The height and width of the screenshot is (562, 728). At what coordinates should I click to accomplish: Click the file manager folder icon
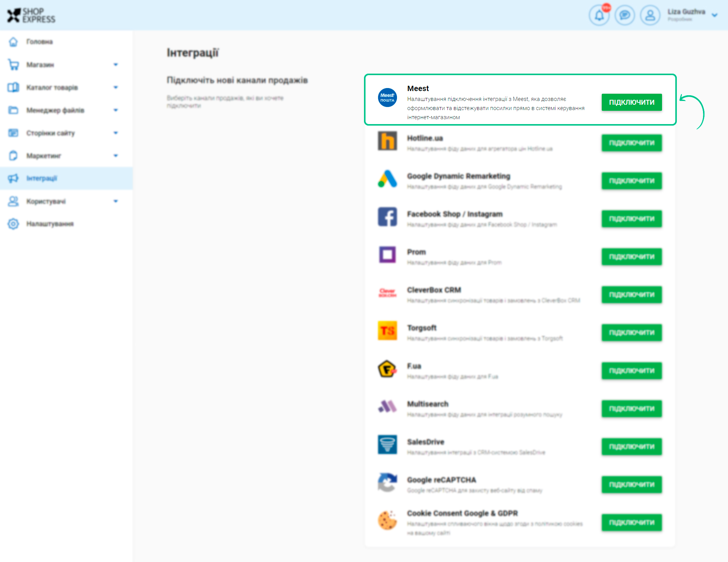click(13, 110)
